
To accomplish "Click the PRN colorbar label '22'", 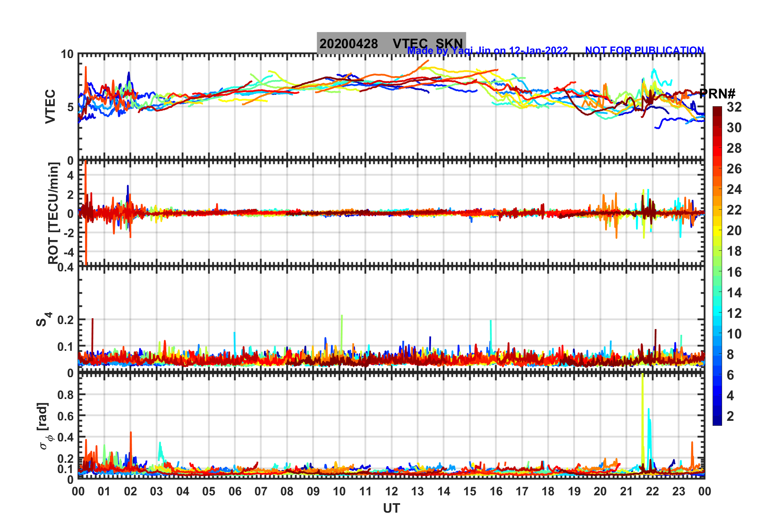I will pyautogui.click(x=734, y=210).
